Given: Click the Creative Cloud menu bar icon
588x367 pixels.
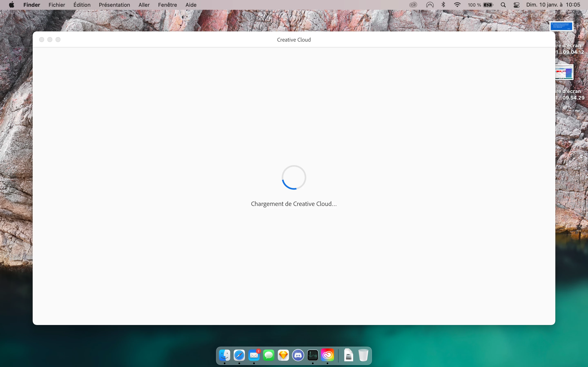Looking at the screenshot, I should [x=413, y=5].
